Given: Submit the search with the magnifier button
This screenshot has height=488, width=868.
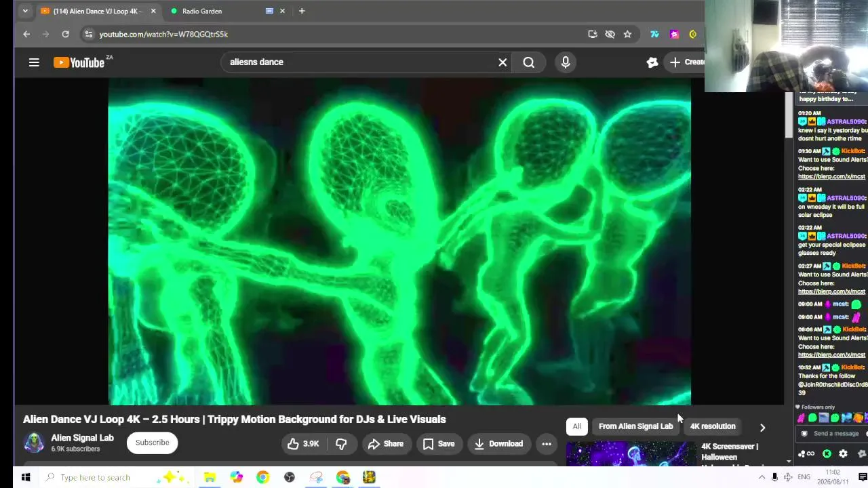Looking at the screenshot, I should click(529, 62).
